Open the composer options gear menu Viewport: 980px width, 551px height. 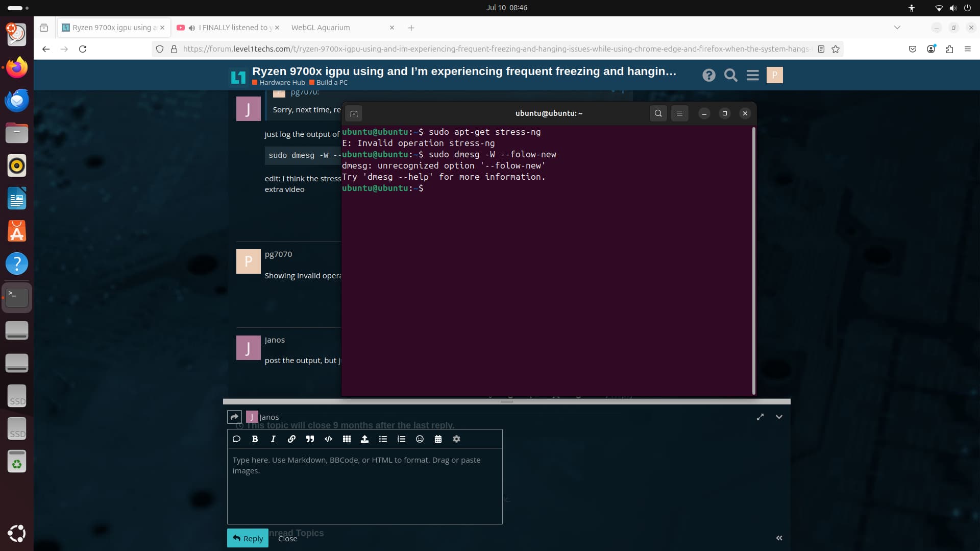point(456,439)
